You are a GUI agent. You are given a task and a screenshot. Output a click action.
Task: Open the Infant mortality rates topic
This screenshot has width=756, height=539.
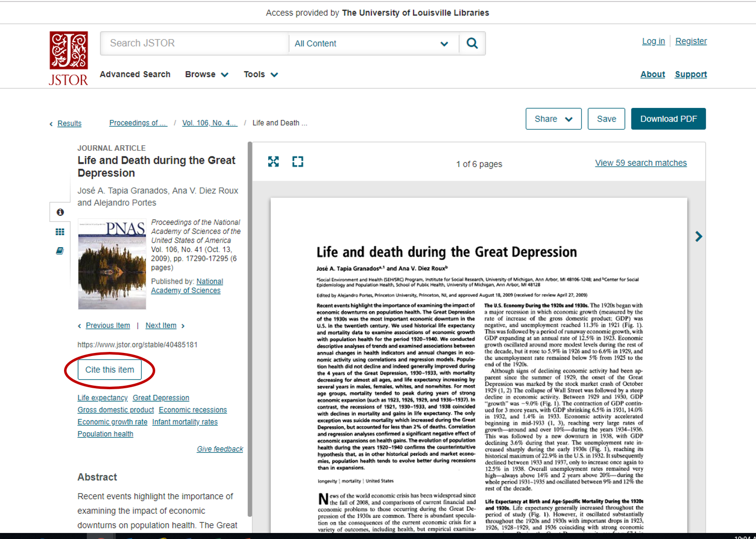pos(185,422)
